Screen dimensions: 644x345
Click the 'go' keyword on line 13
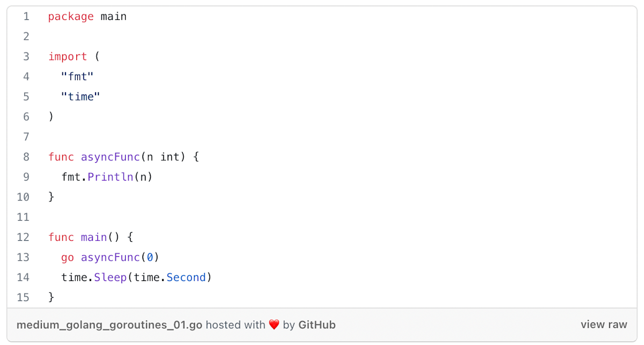[x=67, y=258]
